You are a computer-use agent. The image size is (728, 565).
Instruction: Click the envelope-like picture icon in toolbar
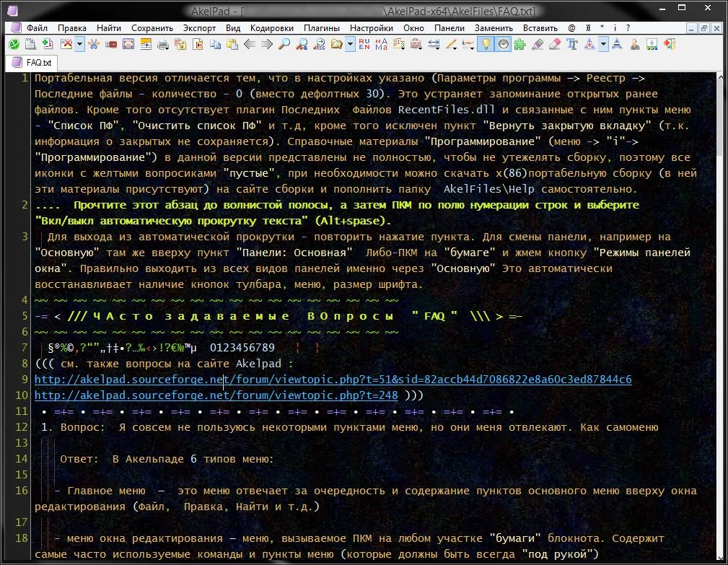pos(128,44)
